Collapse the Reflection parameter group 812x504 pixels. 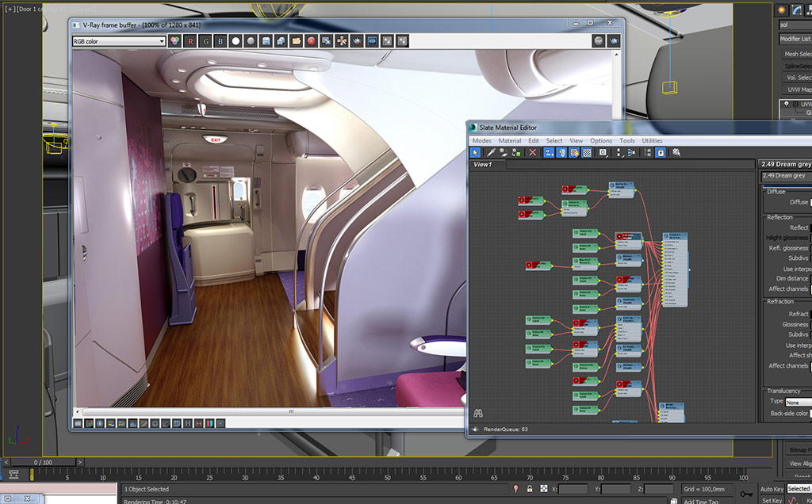pyautogui.click(x=779, y=217)
